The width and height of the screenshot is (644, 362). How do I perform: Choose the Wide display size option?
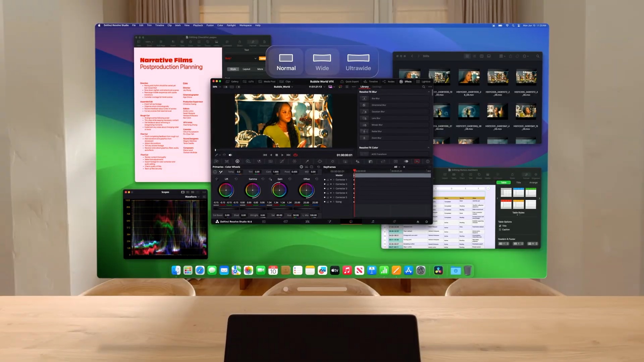point(322,62)
